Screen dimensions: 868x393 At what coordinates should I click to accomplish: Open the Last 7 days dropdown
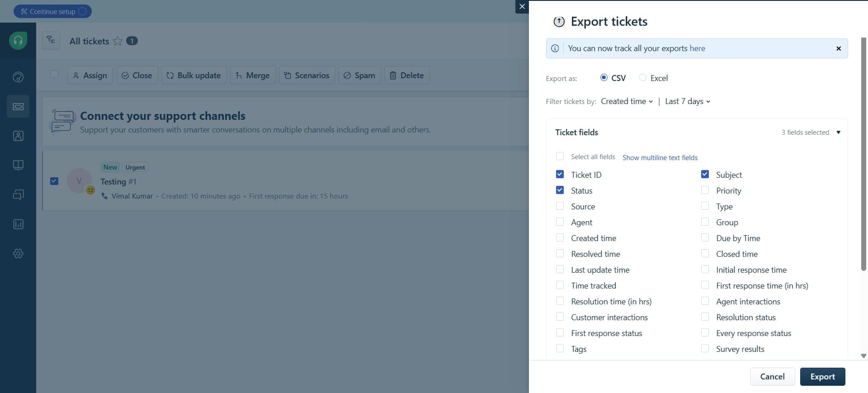tap(688, 101)
